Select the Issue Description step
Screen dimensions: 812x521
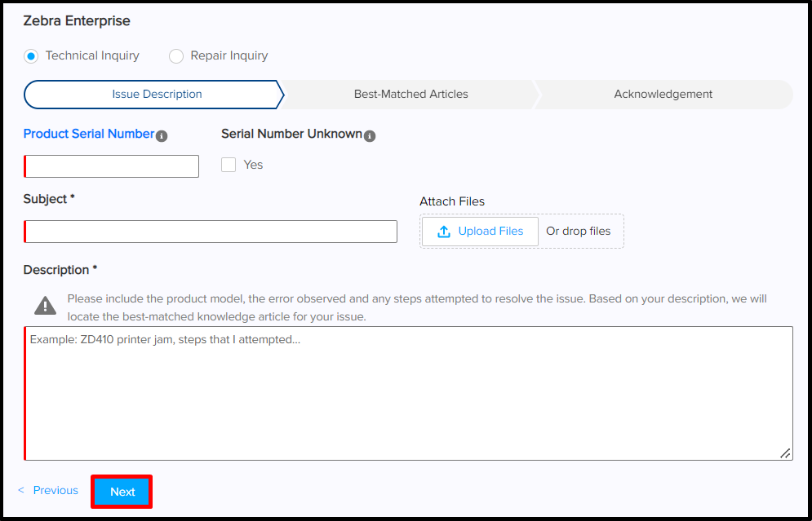coord(155,94)
